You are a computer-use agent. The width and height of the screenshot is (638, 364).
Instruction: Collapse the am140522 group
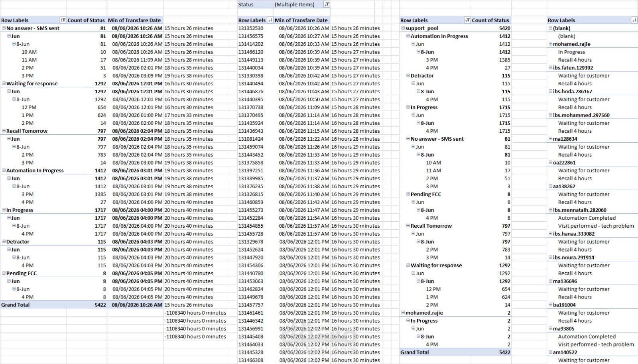click(550, 352)
